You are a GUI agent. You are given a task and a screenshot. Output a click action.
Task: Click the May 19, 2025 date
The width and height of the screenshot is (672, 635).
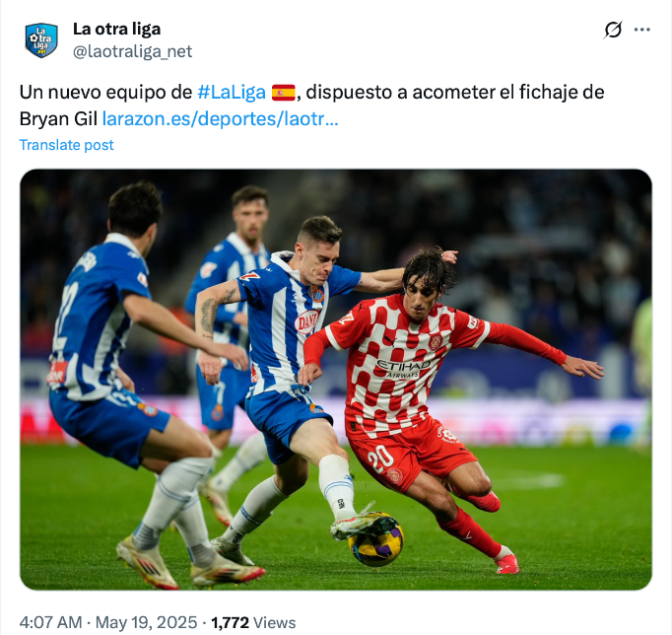146,622
